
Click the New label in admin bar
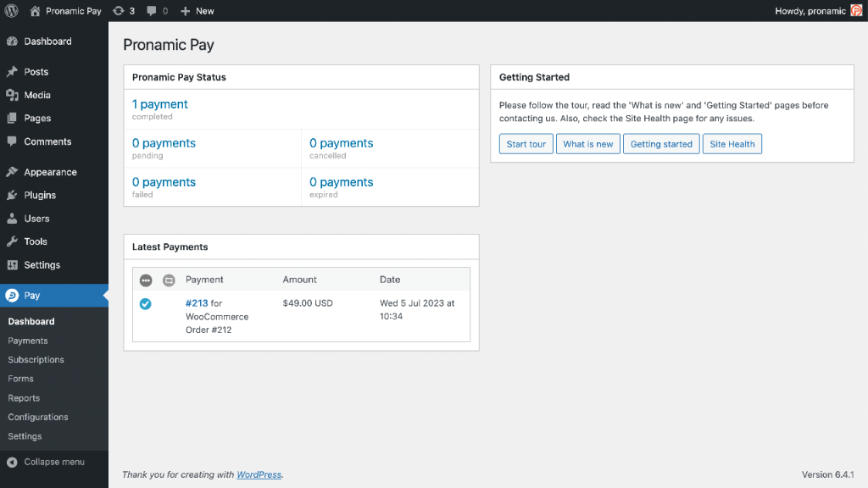point(205,11)
